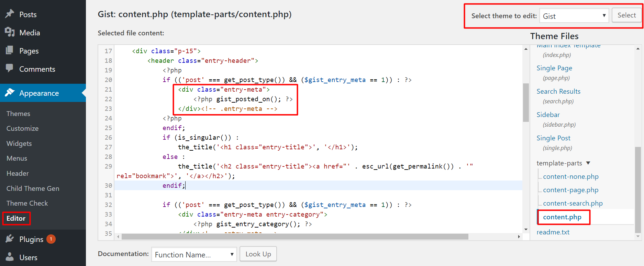Click the Plugins update count badge
The width and height of the screenshot is (644, 266).
[51, 239]
